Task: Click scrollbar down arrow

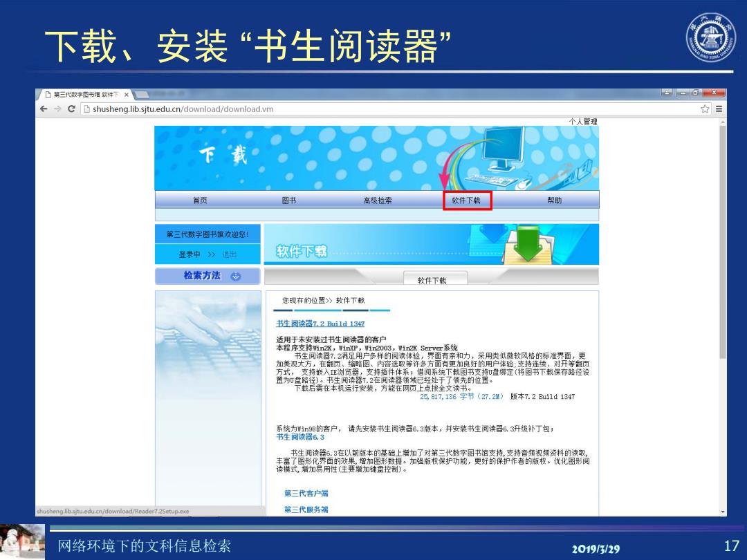Action: 723,512
